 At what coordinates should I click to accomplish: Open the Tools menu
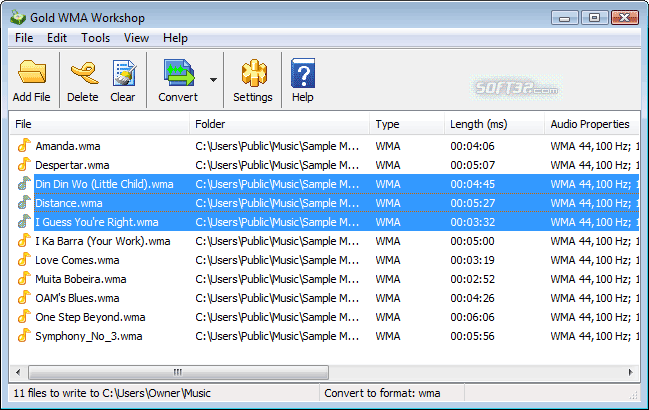tap(95, 38)
